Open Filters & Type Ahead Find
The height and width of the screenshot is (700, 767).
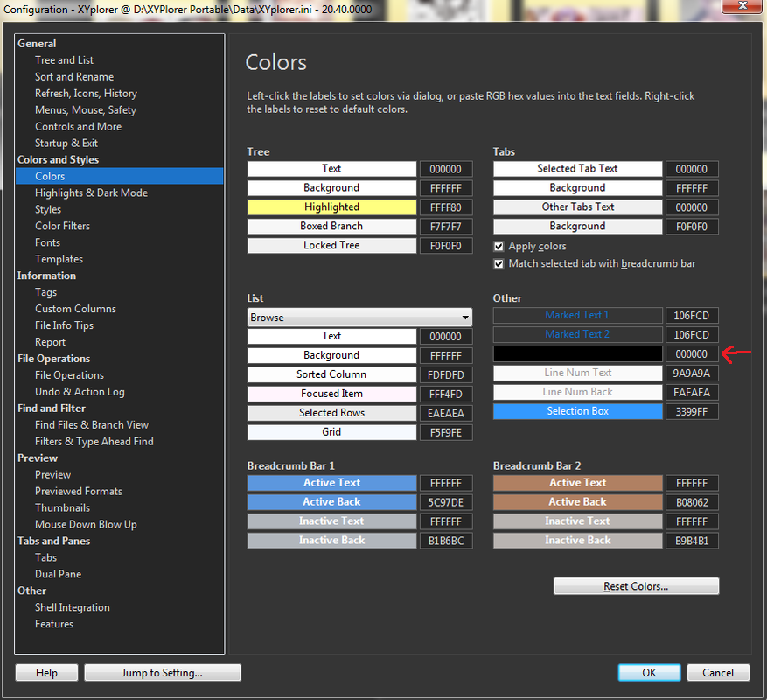tap(94, 442)
